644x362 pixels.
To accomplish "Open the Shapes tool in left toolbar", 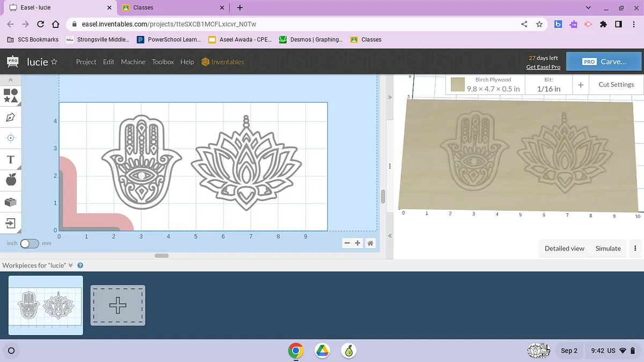I will click(11, 95).
